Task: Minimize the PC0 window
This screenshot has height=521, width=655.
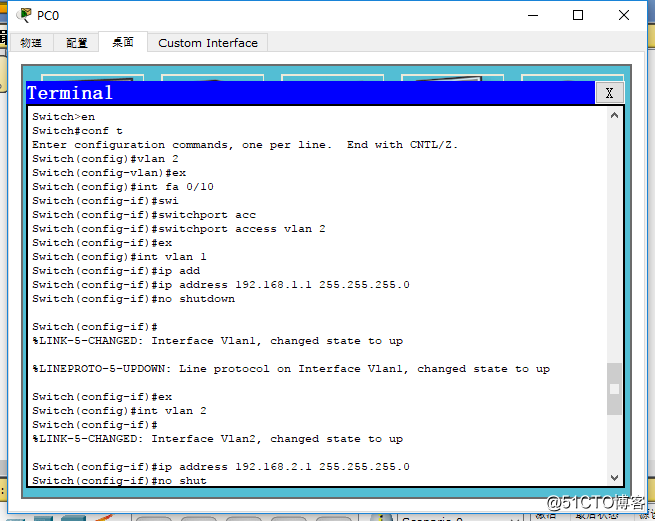Action: (533, 15)
